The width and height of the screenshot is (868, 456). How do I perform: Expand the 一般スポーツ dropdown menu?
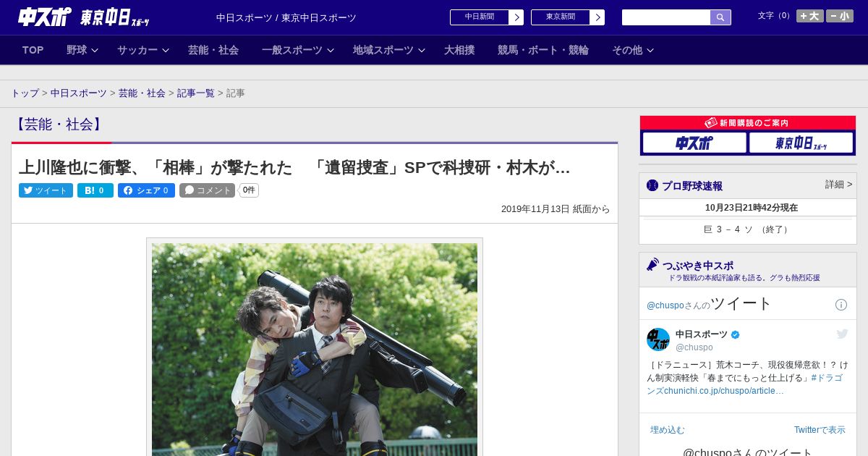(x=298, y=50)
